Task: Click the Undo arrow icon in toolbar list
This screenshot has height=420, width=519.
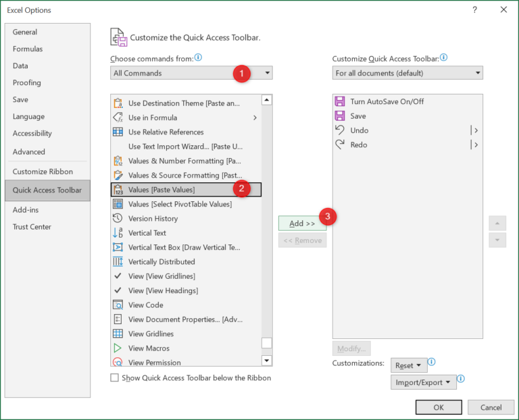Action: click(340, 130)
